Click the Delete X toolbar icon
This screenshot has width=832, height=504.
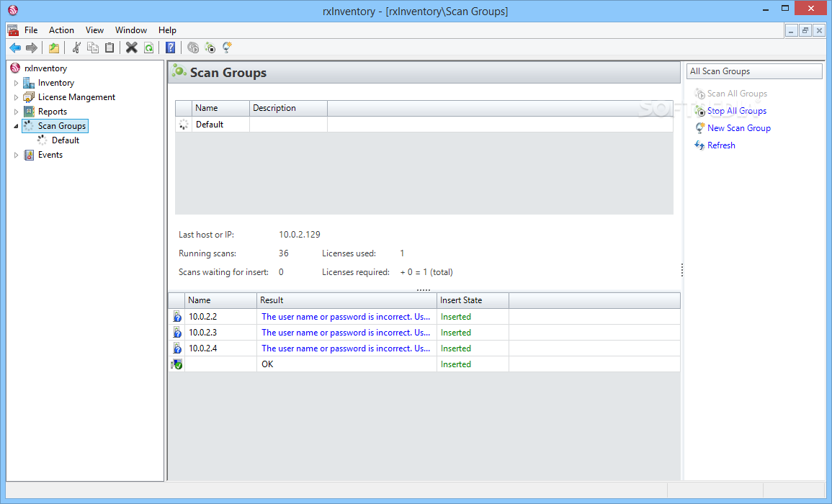coord(132,48)
